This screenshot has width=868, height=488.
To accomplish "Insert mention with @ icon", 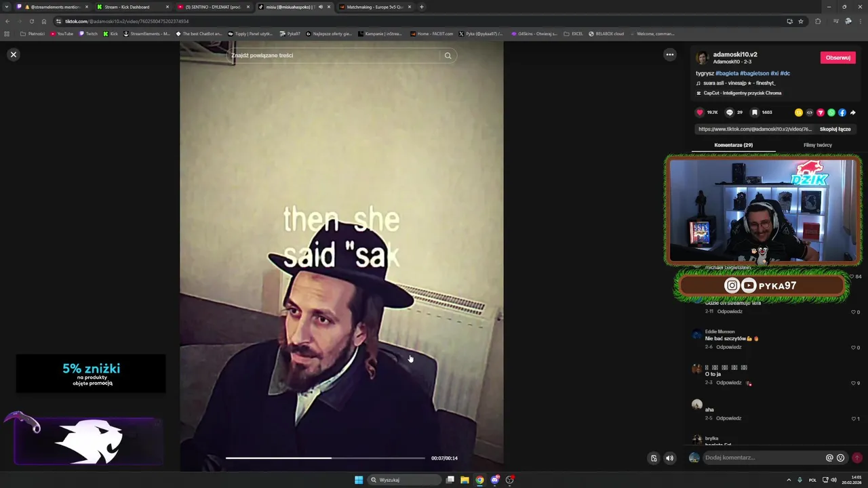I will click(x=829, y=458).
